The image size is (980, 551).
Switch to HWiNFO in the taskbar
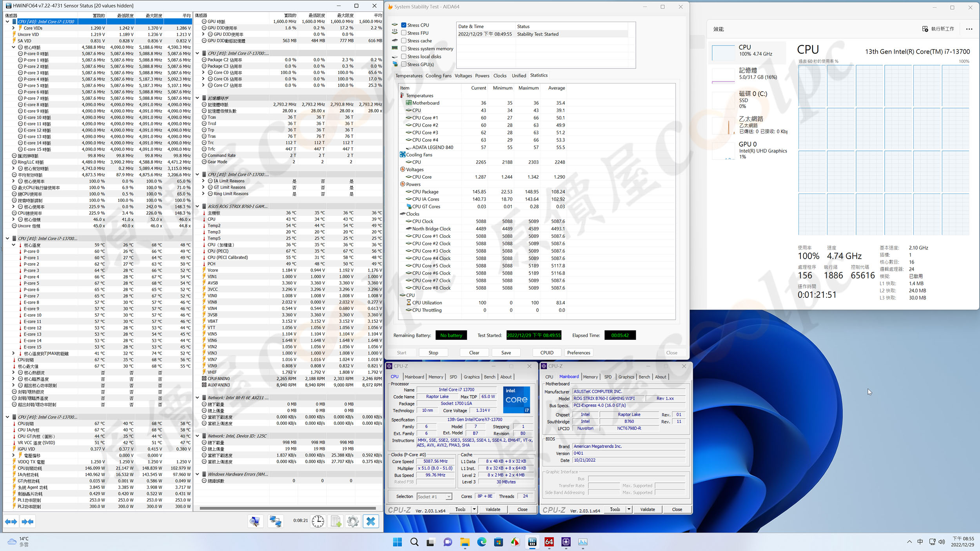pyautogui.click(x=532, y=542)
